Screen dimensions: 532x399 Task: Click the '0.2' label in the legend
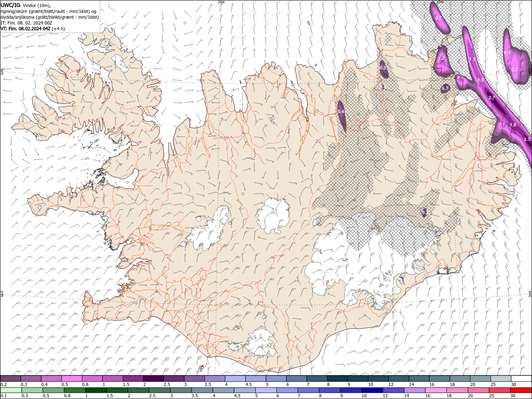tap(3, 385)
